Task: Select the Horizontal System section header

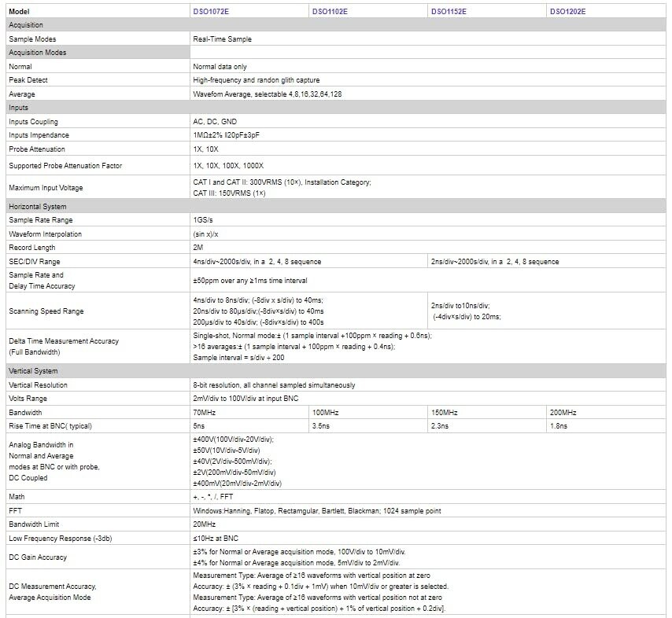Action: 38,206
